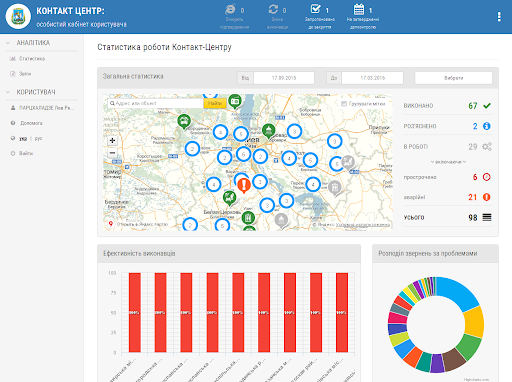
Task: Open the proposed-for-closing checkmark counter
Action: 315,9
